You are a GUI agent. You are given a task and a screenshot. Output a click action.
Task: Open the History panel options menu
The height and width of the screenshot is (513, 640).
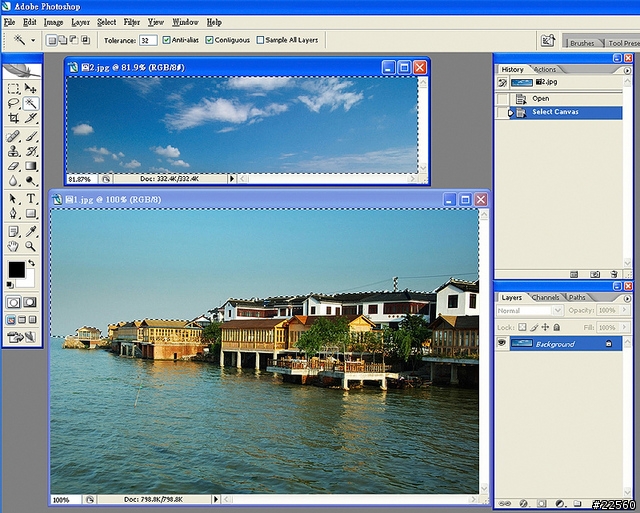click(627, 70)
